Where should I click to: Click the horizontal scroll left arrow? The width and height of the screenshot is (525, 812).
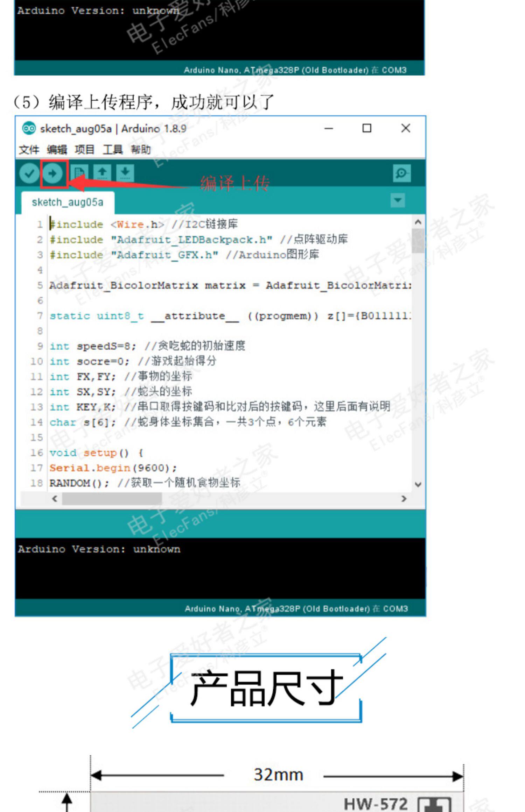[x=55, y=499]
